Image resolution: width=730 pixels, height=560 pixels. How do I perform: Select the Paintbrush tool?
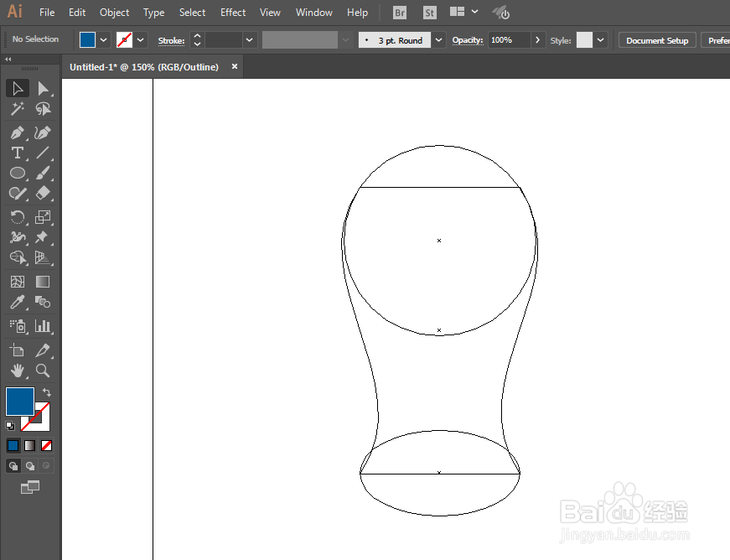pyautogui.click(x=43, y=174)
